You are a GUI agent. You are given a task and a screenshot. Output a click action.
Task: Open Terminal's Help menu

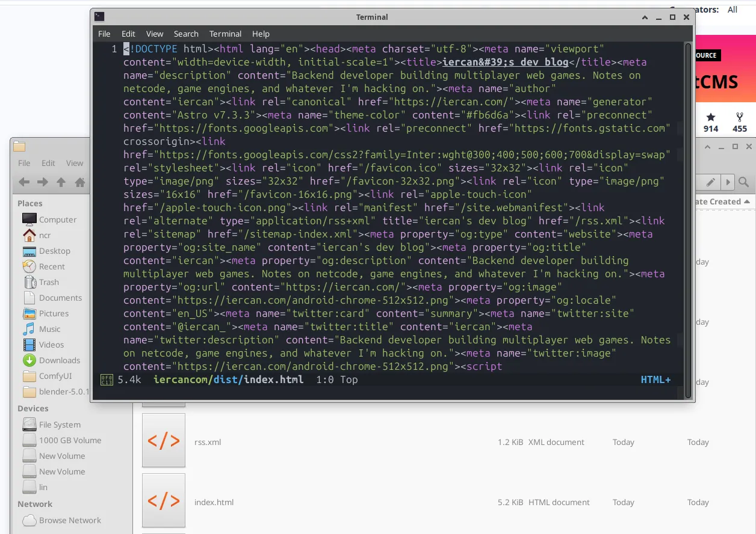pyautogui.click(x=261, y=34)
